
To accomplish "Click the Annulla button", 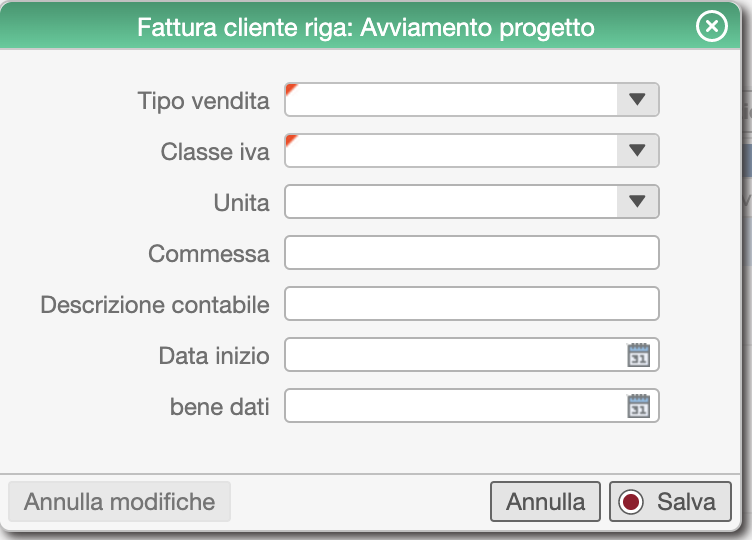I will tap(545, 502).
